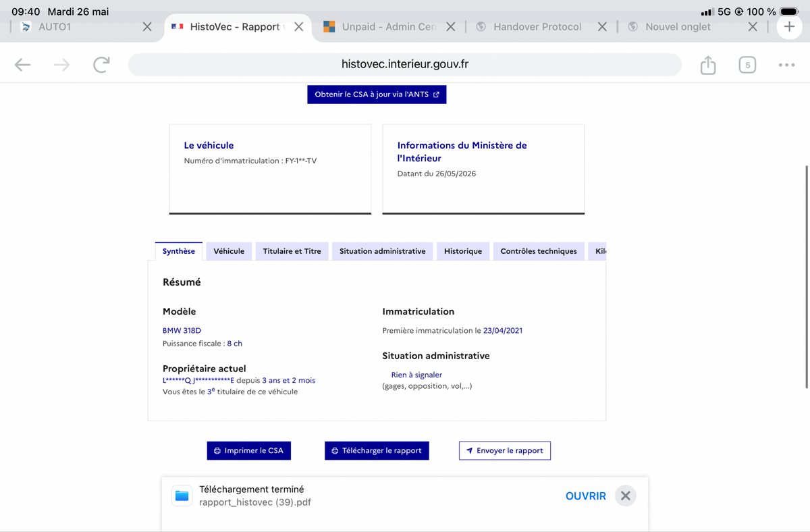Viewport: 810px width, 532px height.
Task: Click the Propriétaire actuel heading
Action: [205, 369]
